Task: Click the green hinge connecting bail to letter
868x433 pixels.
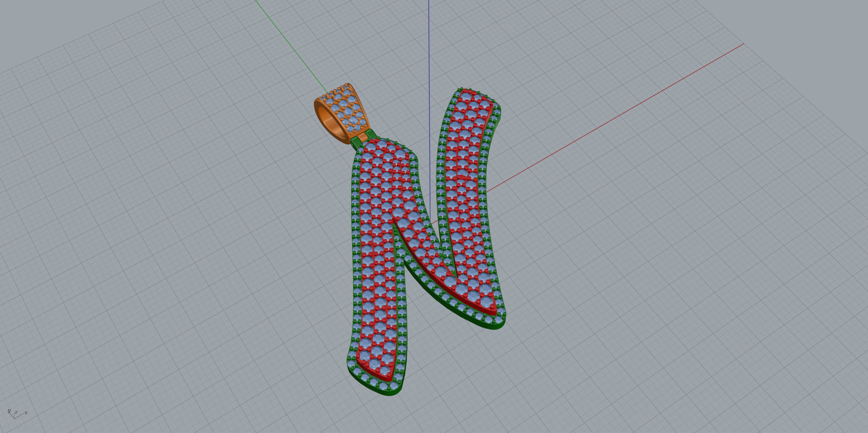Action: pos(363,140)
